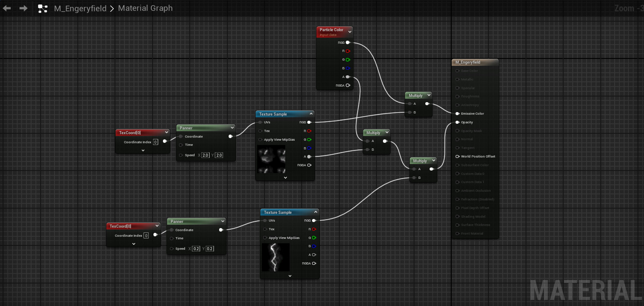The height and width of the screenshot is (306, 644).
Task: Open the chevron on the TexCoord feeding the 2.0-speed Panner
Action: tap(166, 132)
